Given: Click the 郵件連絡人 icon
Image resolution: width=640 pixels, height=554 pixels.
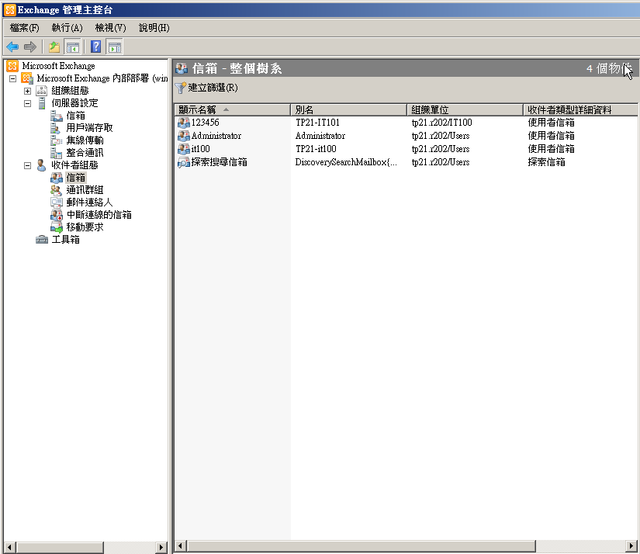Looking at the screenshot, I should click(x=56, y=202).
